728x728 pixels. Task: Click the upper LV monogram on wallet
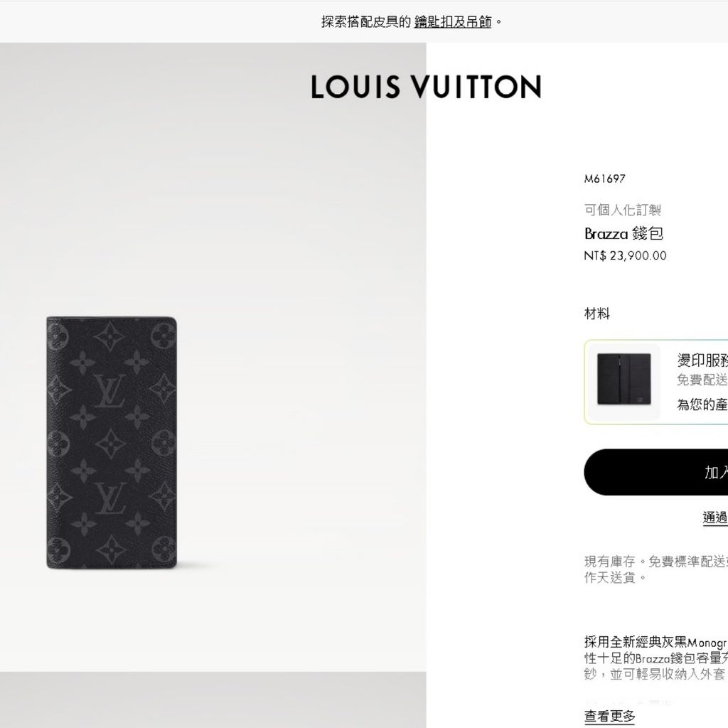110,390
